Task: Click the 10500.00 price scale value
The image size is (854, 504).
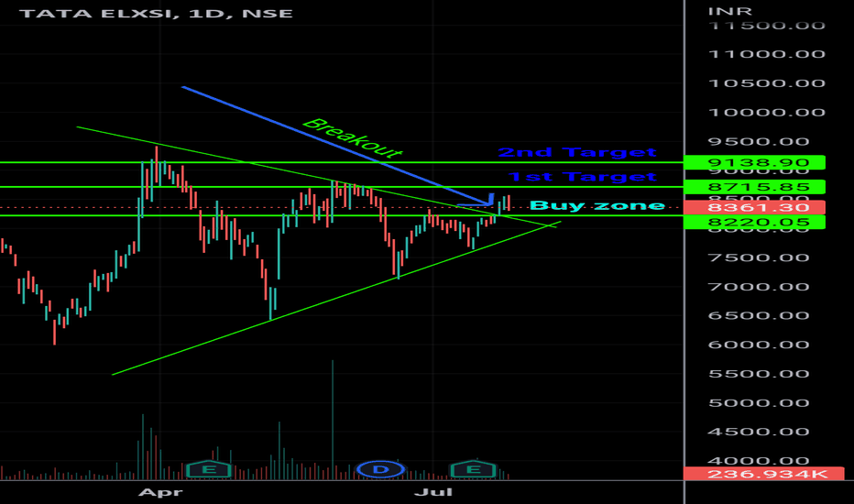Action: tap(766, 82)
